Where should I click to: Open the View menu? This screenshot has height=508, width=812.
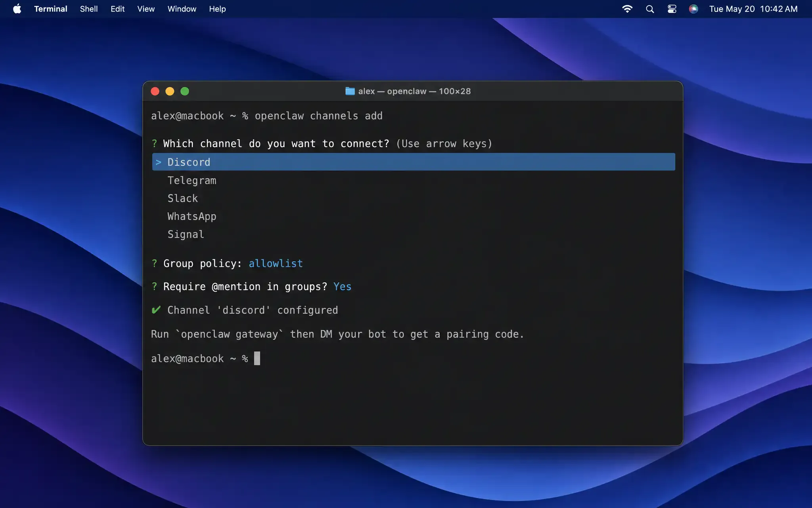(x=146, y=9)
